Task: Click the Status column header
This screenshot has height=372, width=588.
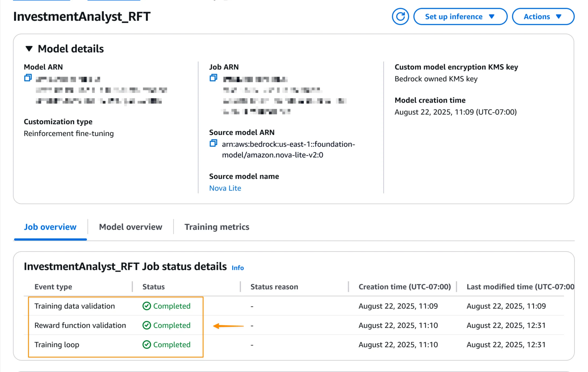Action: click(153, 287)
